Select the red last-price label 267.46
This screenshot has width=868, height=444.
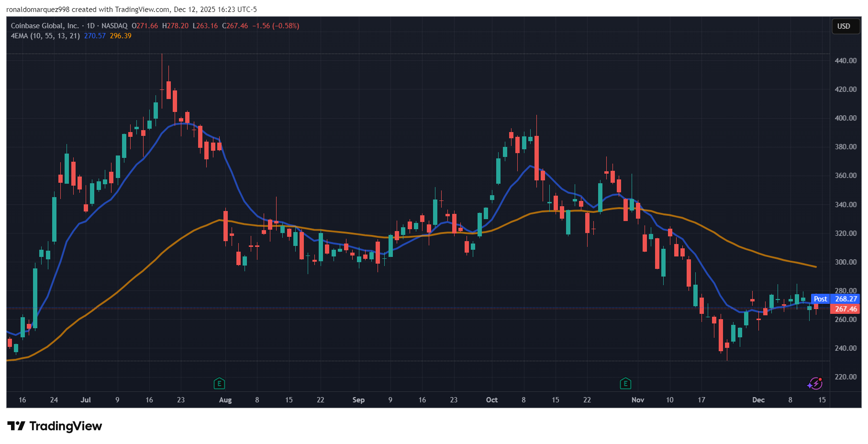845,309
